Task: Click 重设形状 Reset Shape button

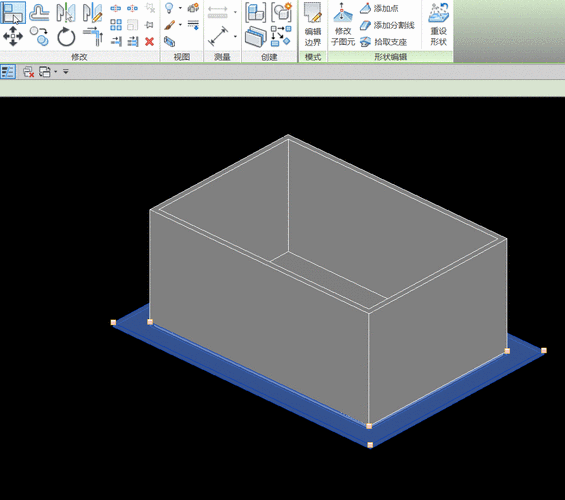Action: tap(439, 24)
